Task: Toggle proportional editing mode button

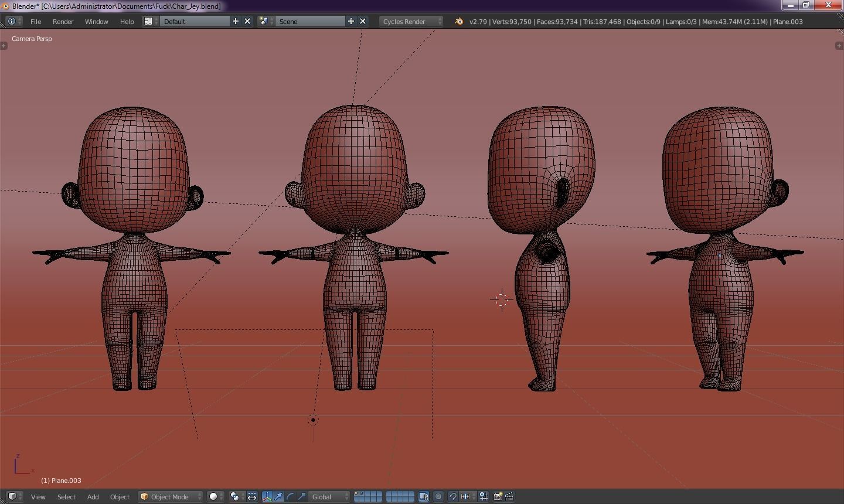Action: click(x=438, y=496)
